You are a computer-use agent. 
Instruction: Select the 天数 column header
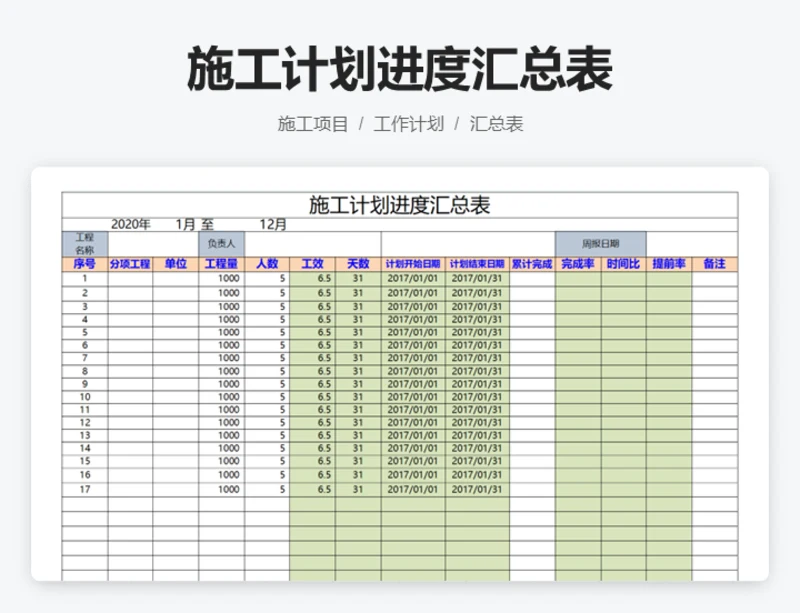358,264
